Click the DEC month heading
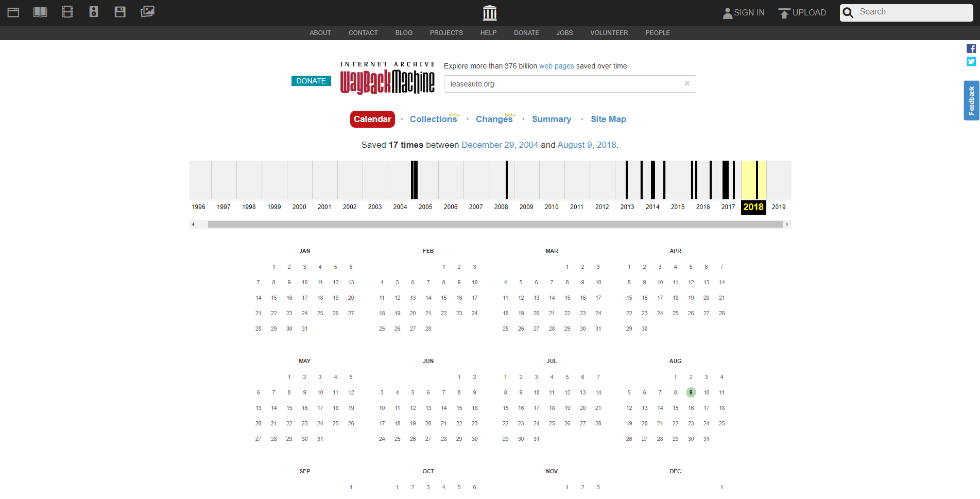Image resolution: width=980 pixels, height=499 pixels. tap(676, 472)
